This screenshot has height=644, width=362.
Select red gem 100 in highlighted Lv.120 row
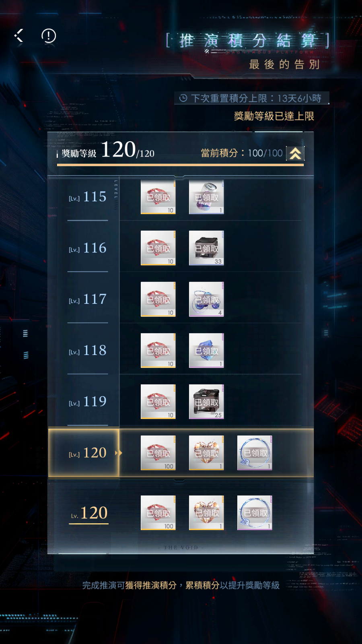click(x=158, y=453)
